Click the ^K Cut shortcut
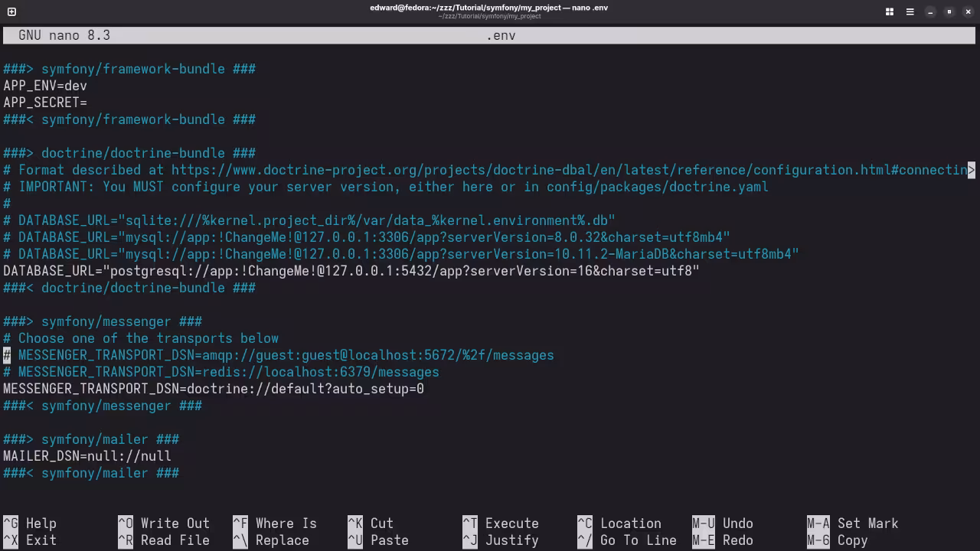Image resolution: width=980 pixels, height=551 pixels. click(x=371, y=523)
